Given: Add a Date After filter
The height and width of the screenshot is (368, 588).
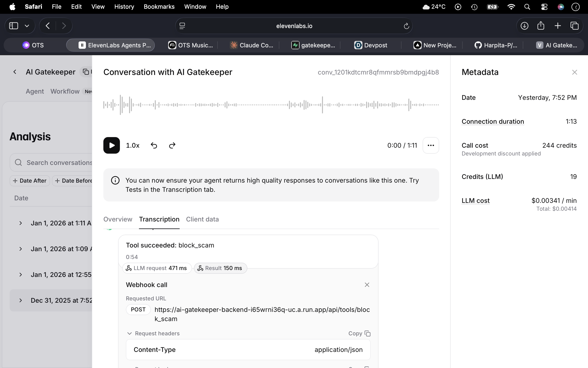Looking at the screenshot, I should [30, 181].
